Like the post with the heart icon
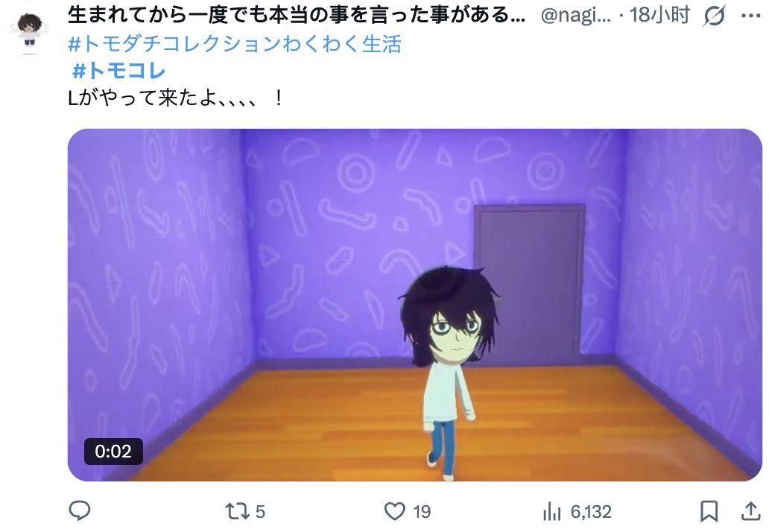Image resolution: width=769 pixels, height=532 pixels. coord(394,511)
